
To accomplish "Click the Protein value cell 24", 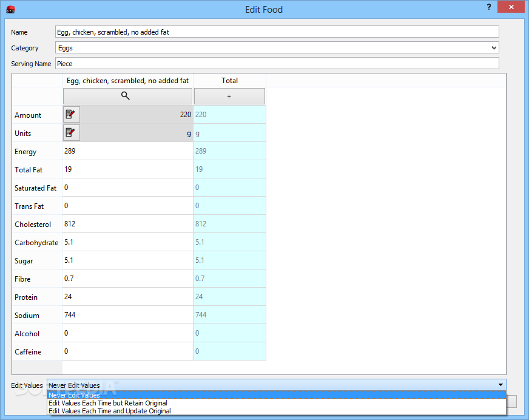I will (127, 297).
